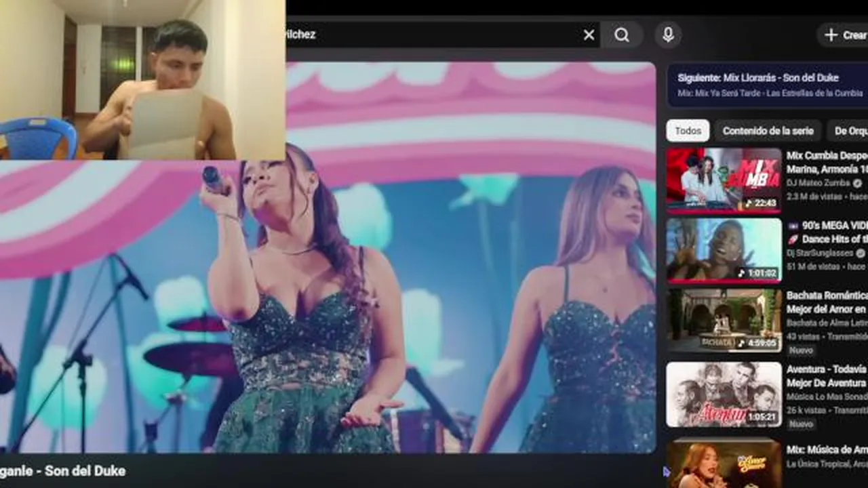Click the Bachata Romántica video title

827,303
